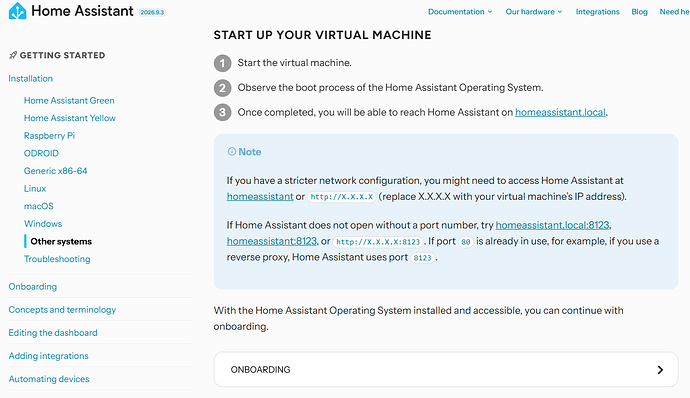The image size is (690, 398).
Task: Open the Installation sidebar link
Action: pyautogui.click(x=31, y=78)
